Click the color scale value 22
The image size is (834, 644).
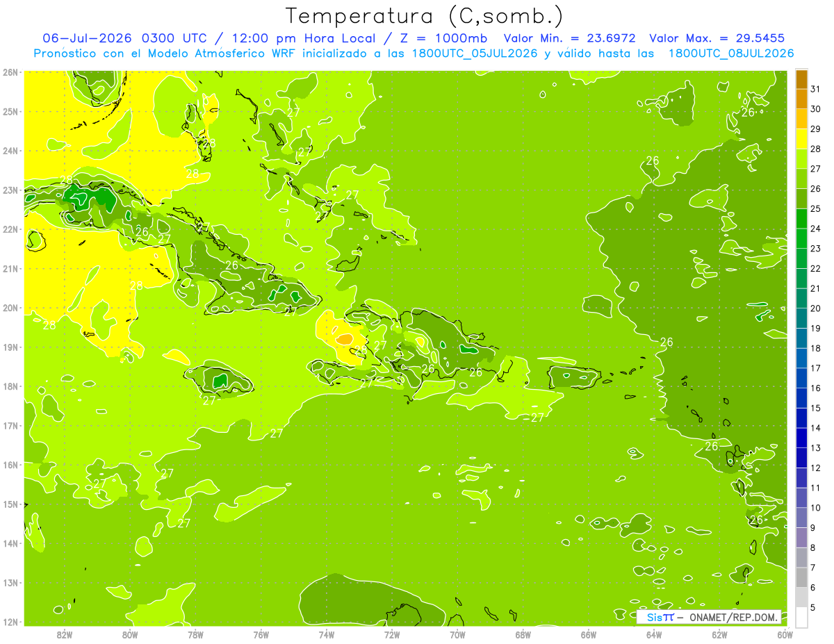coord(816,269)
